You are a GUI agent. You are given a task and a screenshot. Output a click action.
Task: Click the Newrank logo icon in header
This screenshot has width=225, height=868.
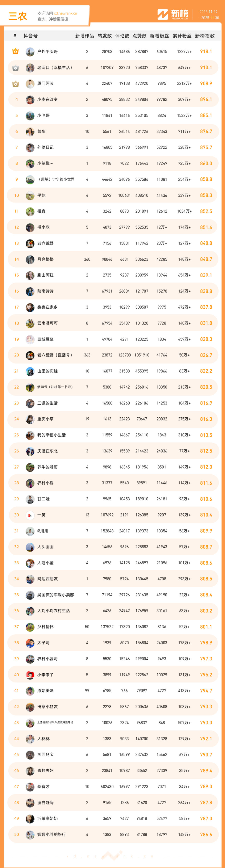pos(163,14)
